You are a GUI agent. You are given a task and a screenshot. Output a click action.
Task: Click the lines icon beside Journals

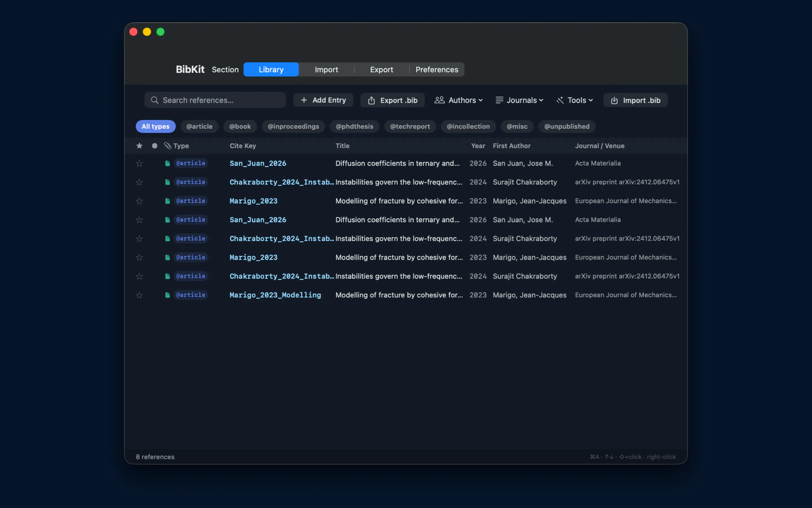(499, 100)
